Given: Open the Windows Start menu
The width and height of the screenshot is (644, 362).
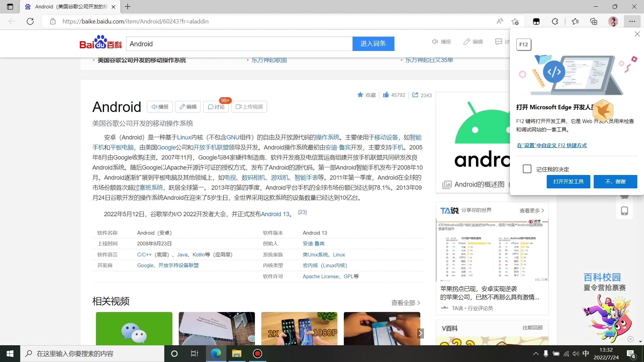Looking at the screenshot, I should 10,354.
